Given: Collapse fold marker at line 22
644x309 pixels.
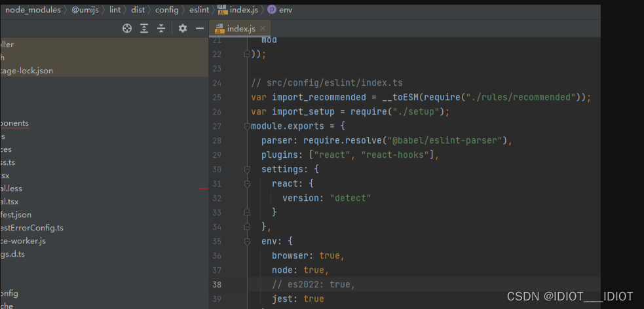Looking at the screenshot, I should 247,54.
